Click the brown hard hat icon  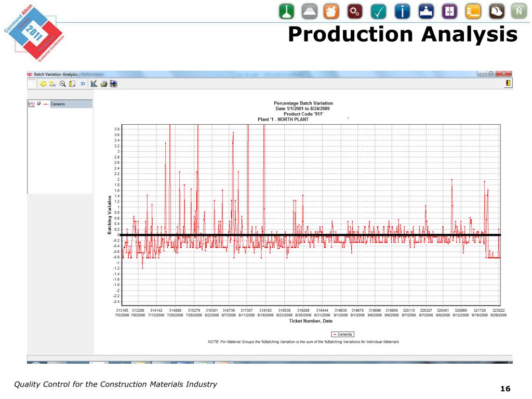pyautogui.click(x=496, y=11)
